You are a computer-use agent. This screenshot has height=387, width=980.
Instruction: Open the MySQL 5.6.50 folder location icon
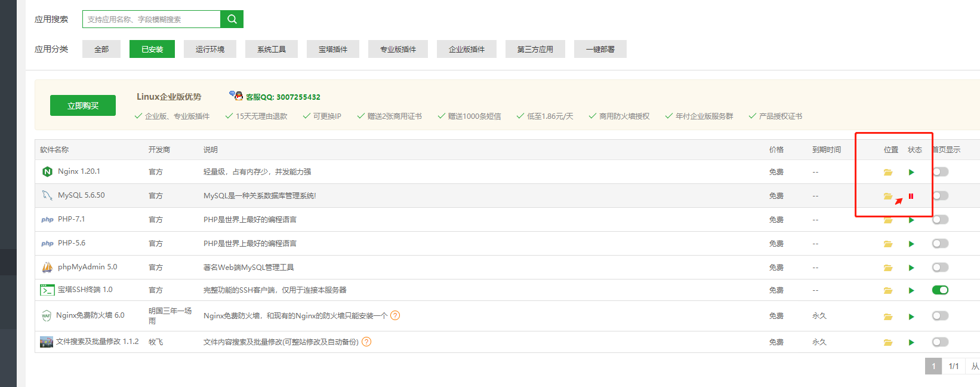pos(888,196)
